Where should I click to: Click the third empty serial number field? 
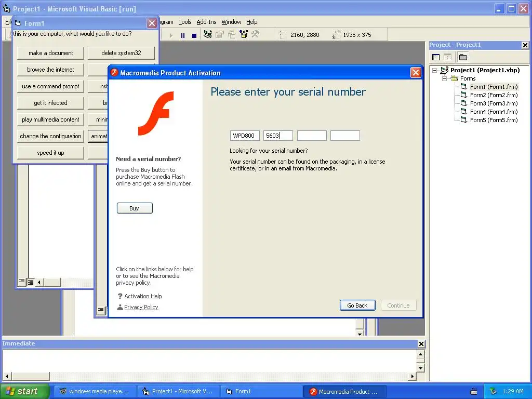tap(312, 136)
